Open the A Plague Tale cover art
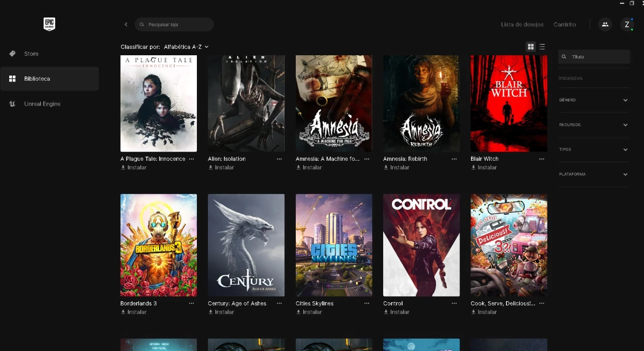 (159, 104)
